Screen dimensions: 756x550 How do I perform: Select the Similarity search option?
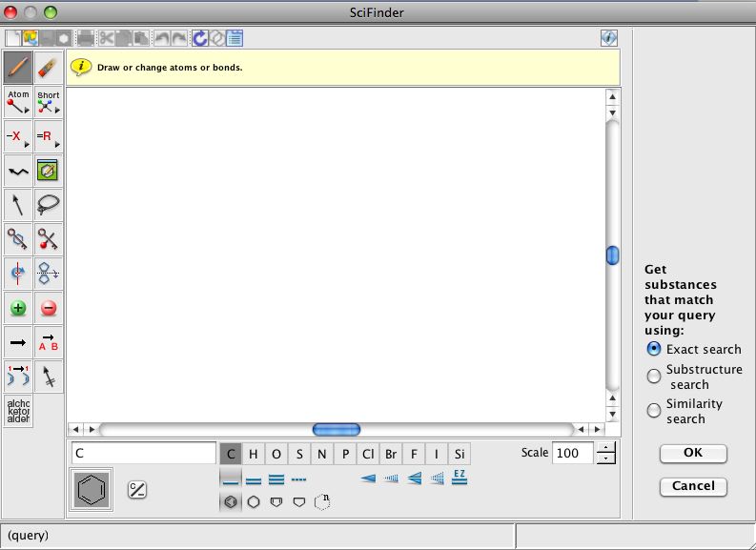pos(654,410)
